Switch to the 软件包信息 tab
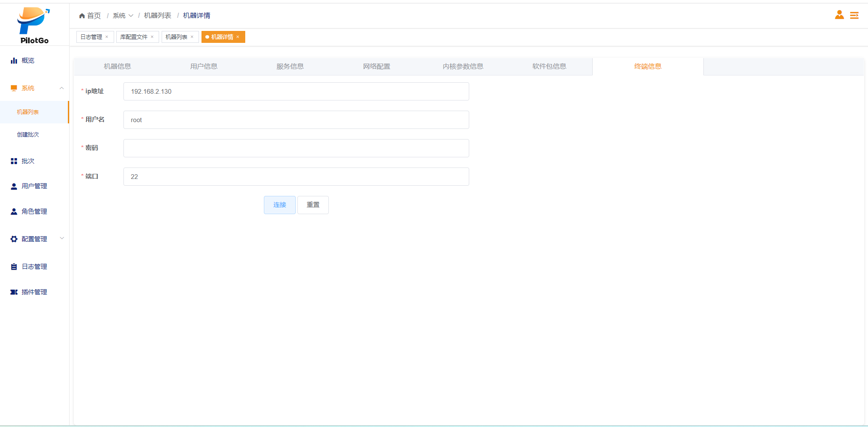This screenshot has height=427, width=868. pos(549,67)
